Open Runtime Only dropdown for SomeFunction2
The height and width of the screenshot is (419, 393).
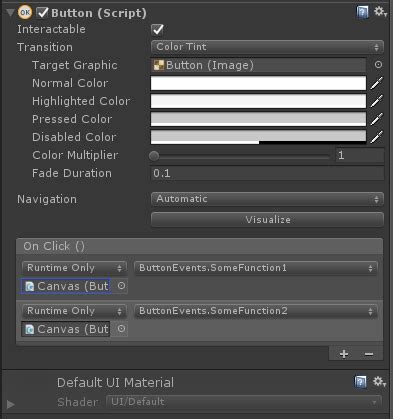[74, 311]
